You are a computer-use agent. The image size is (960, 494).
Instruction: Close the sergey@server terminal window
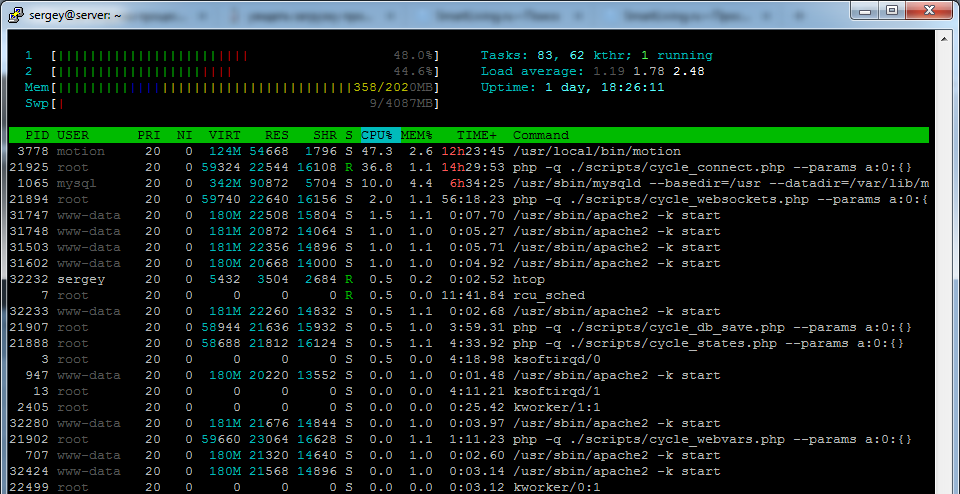click(x=929, y=11)
